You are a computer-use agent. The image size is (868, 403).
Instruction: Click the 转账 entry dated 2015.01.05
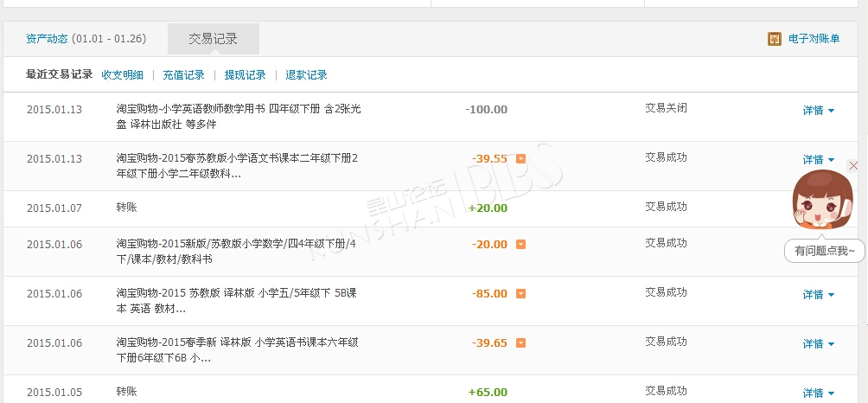(127, 392)
